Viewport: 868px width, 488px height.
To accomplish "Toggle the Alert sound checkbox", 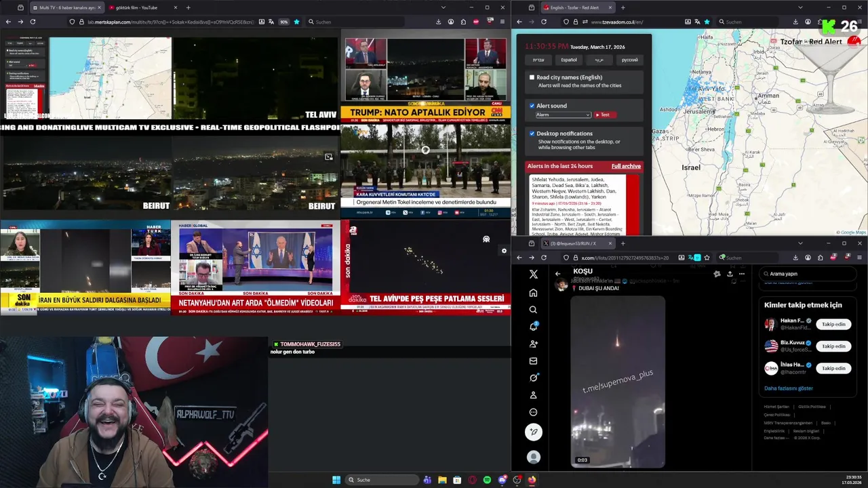I will (x=532, y=106).
